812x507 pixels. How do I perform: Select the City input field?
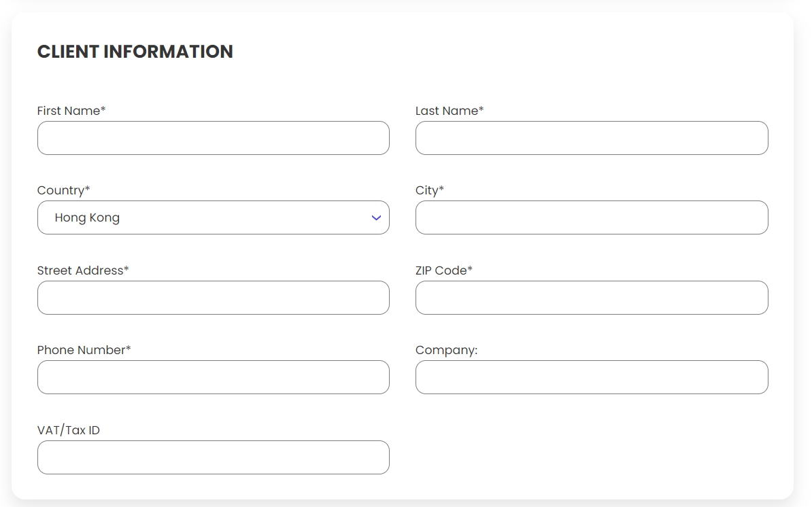[x=592, y=217]
